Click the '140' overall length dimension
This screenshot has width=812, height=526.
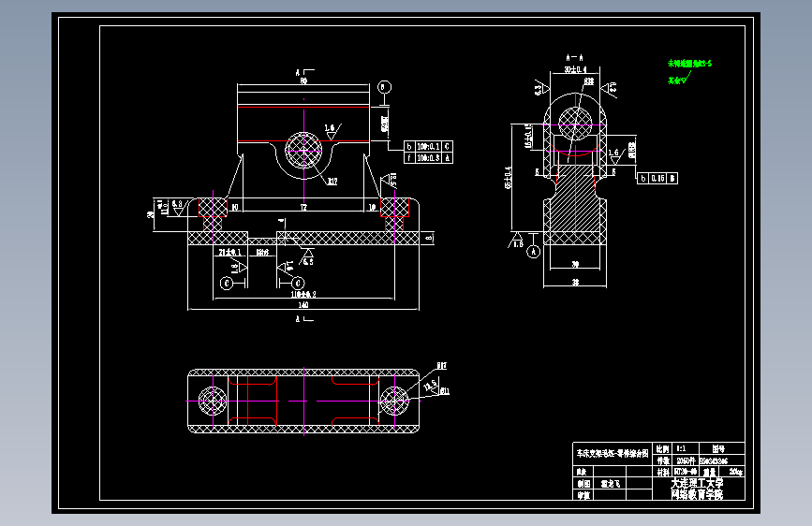(303, 304)
